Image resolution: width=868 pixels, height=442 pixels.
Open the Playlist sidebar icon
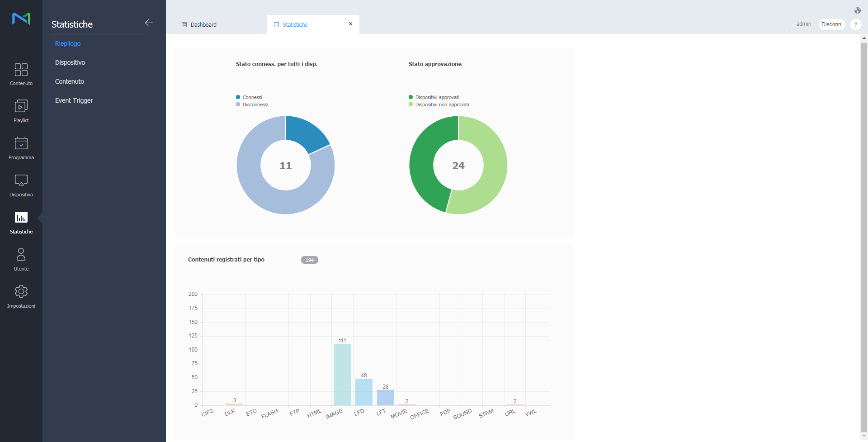tap(21, 107)
